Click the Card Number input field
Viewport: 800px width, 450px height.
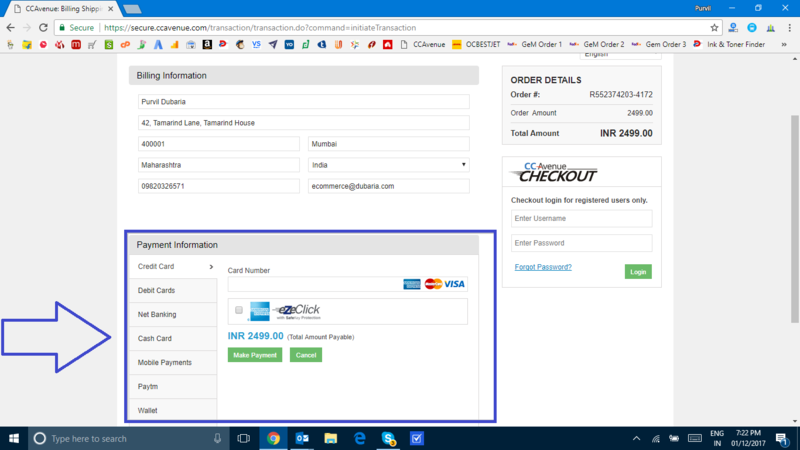[347, 284]
